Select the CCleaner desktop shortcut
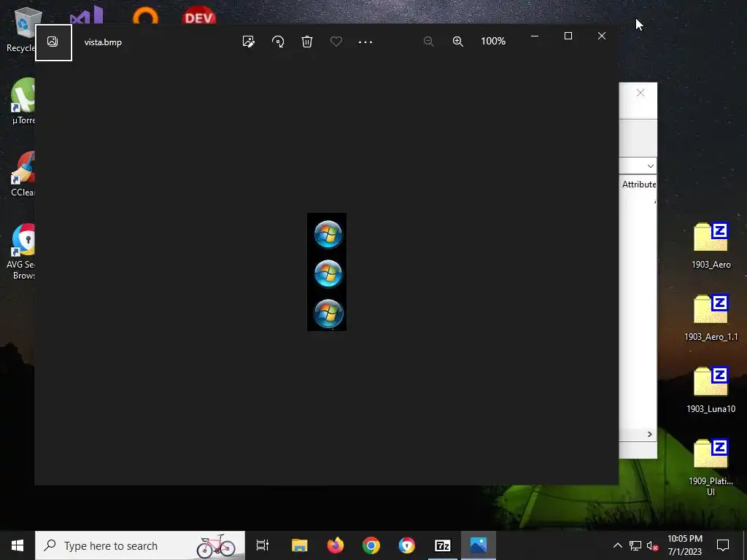 23,174
